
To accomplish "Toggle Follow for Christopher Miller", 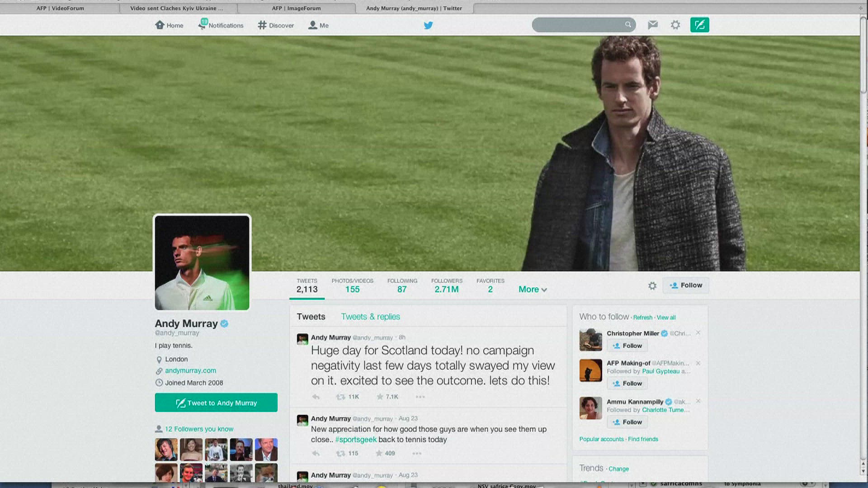I will [x=627, y=346].
